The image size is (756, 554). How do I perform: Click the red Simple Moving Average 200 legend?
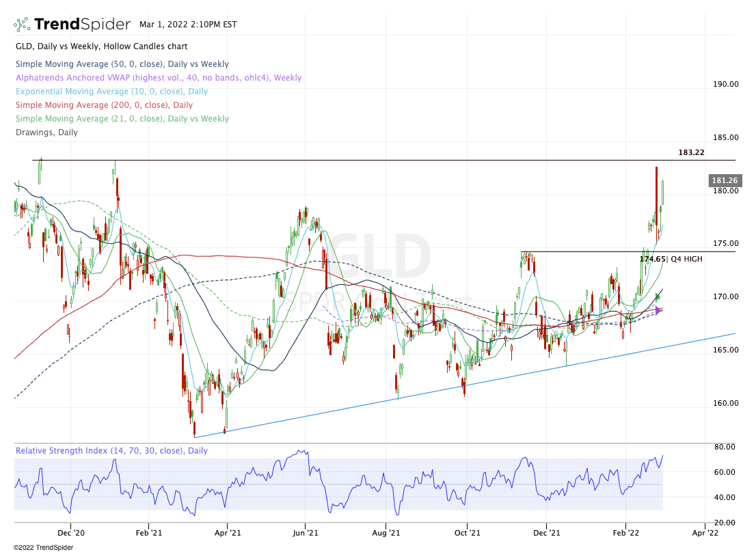coord(104,105)
